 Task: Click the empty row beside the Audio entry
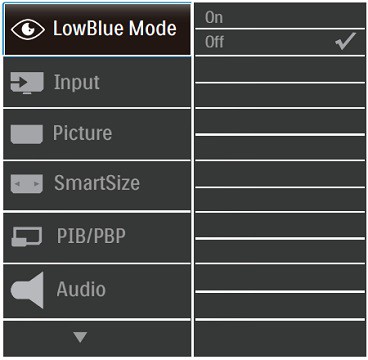pyautogui.click(x=280, y=279)
